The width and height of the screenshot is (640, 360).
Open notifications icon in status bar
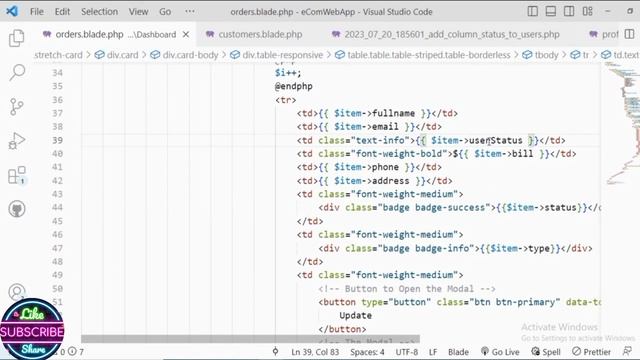click(627, 351)
